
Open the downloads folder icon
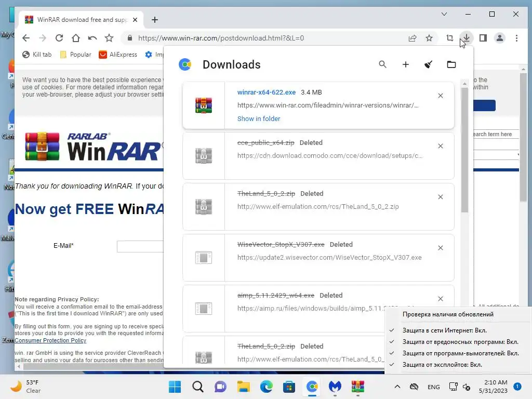pos(451,64)
